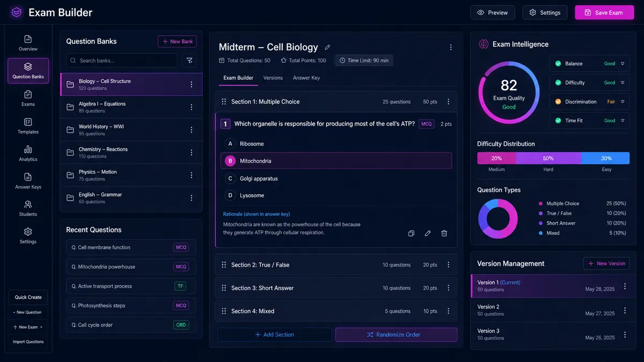The height and width of the screenshot is (362, 644).
Task: Switch to the Versions tab
Action: pos(273,78)
